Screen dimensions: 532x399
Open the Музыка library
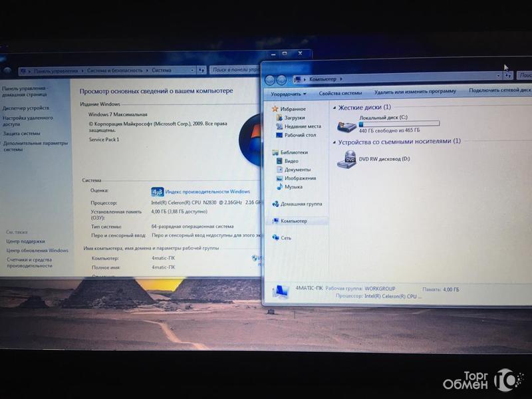tap(293, 187)
